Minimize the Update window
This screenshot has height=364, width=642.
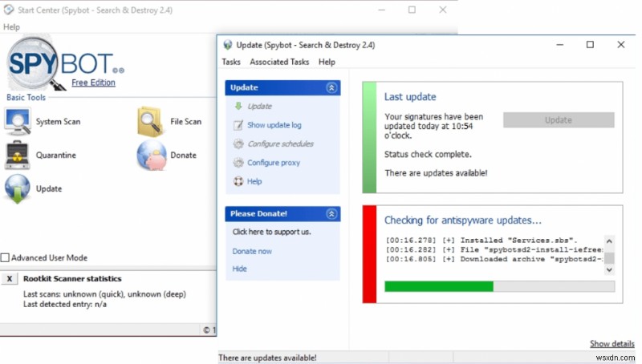coord(559,45)
